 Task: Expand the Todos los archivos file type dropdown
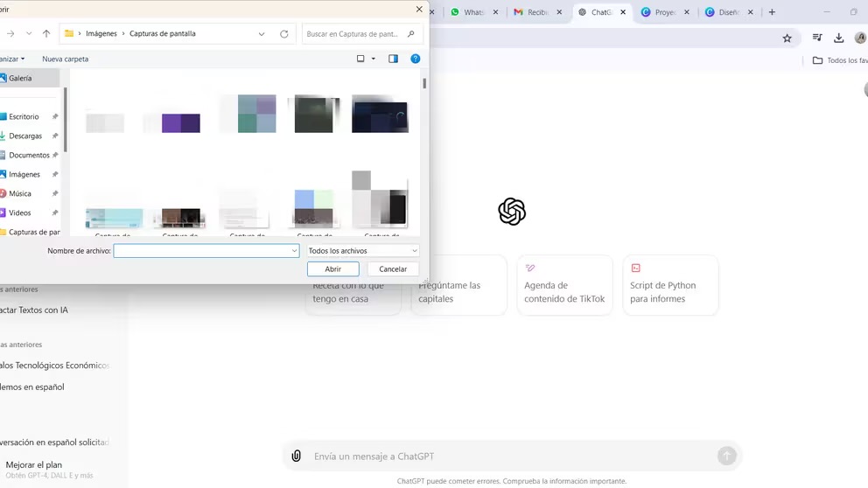point(362,251)
